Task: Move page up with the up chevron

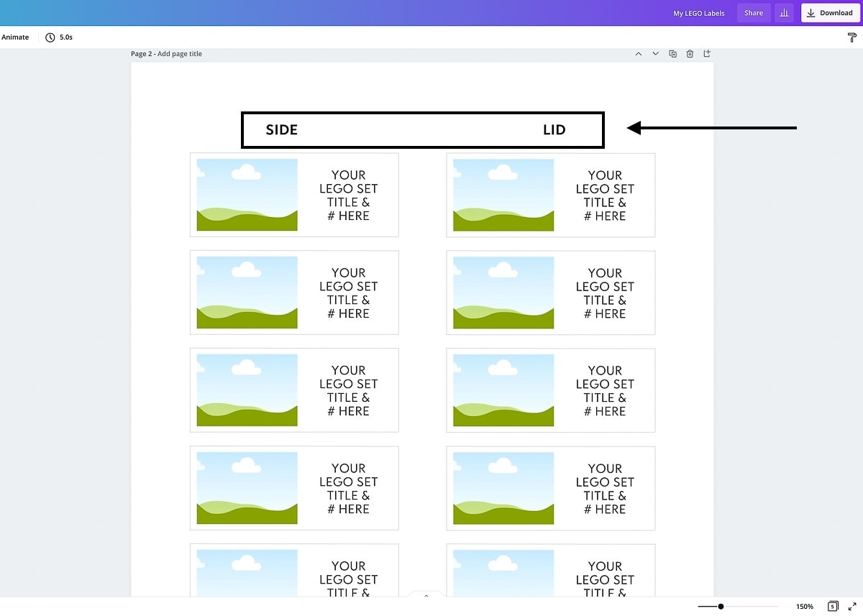Action: click(638, 54)
